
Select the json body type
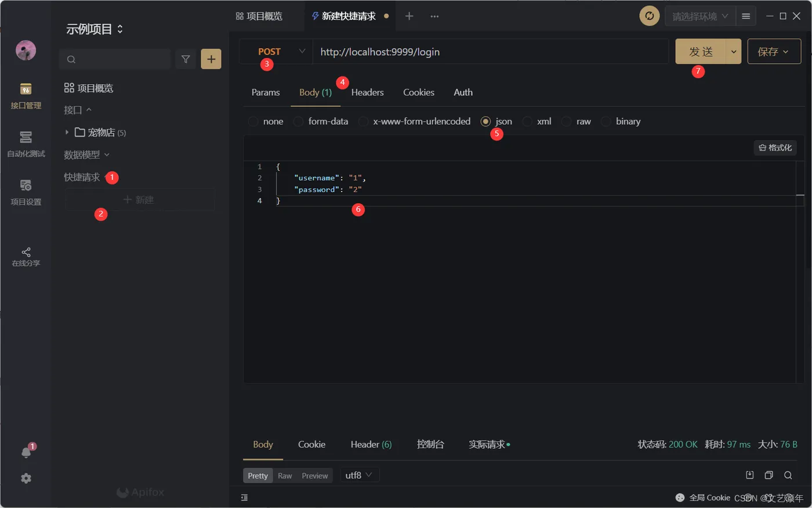tap(496, 121)
